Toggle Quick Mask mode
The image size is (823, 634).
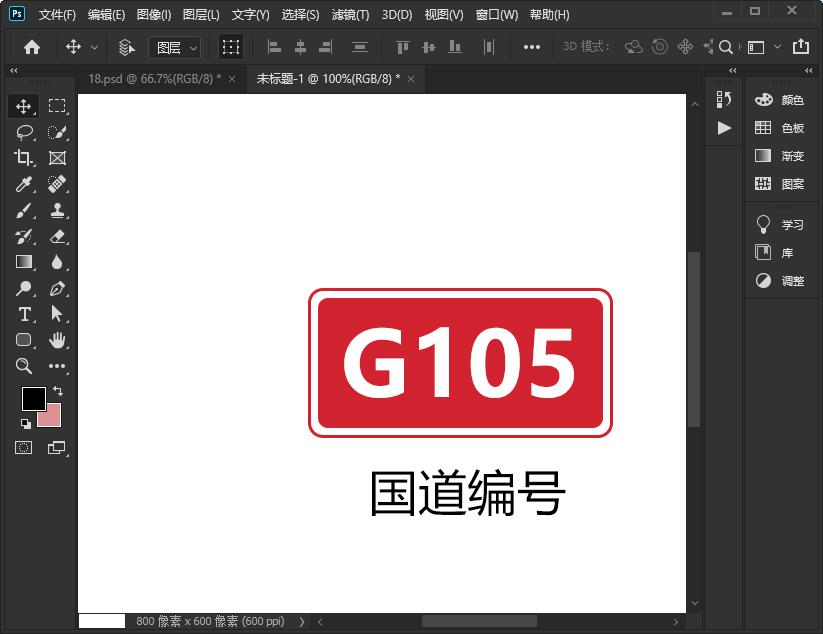click(24, 448)
